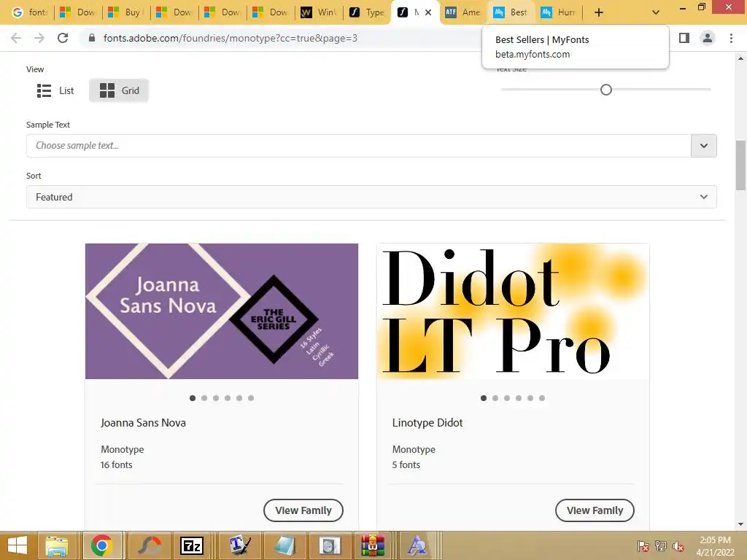Open Joanna Sans Nova preview image

point(222,311)
